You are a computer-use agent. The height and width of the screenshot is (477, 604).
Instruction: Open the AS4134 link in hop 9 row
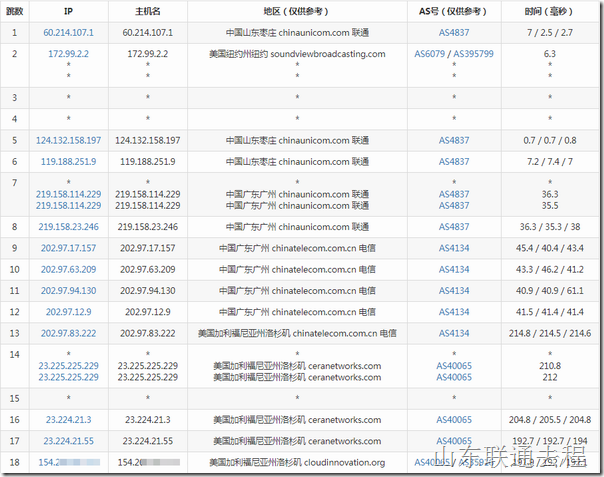pos(454,248)
